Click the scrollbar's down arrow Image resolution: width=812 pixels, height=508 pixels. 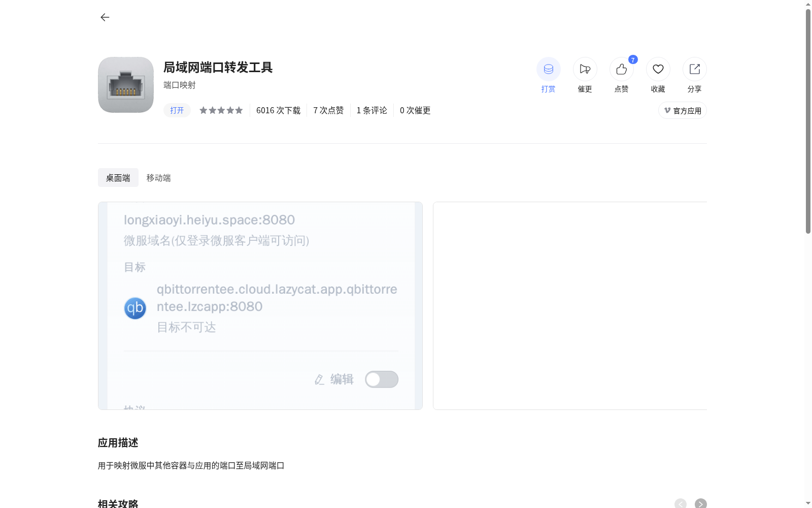[x=808, y=504]
